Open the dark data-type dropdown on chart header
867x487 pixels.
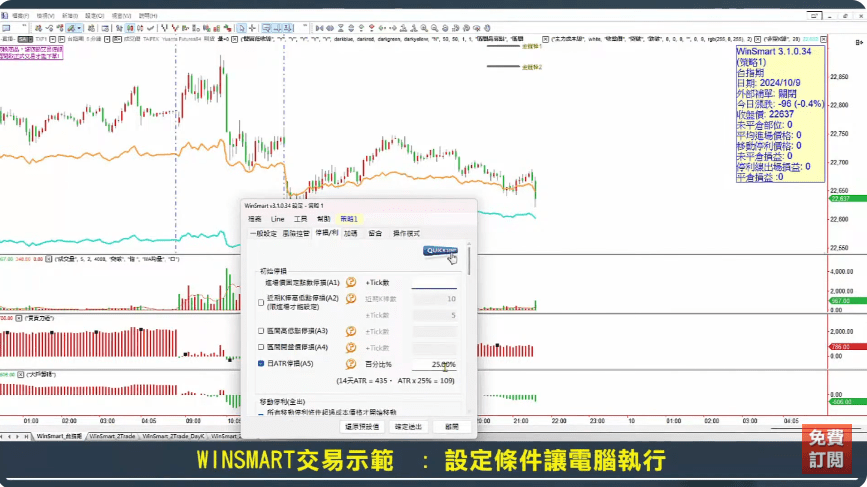[25, 39]
